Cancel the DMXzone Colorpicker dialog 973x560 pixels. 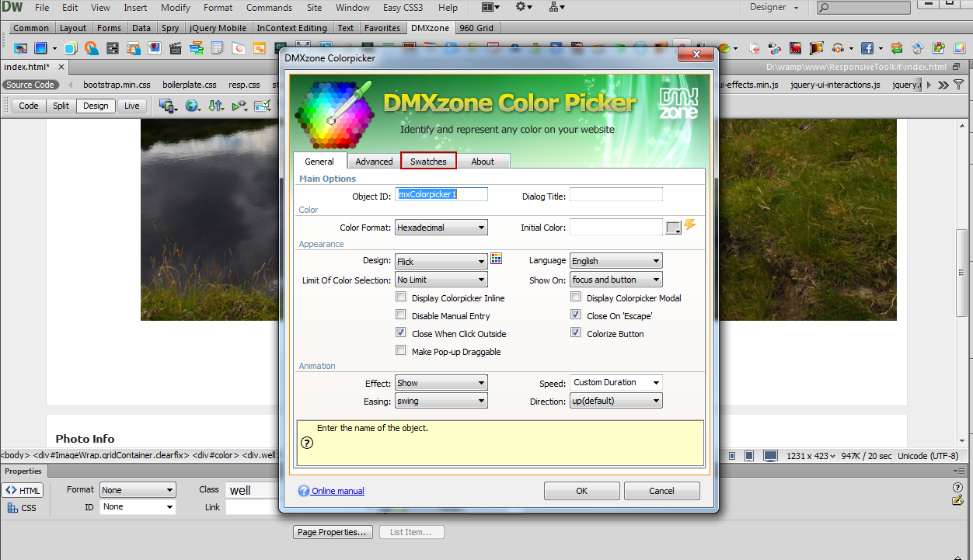point(662,491)
